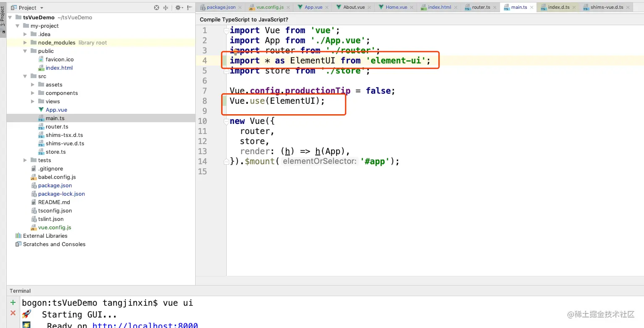The image size is (644, 328).
Task: Close the main.ts tab
Action: coord(532,7)
